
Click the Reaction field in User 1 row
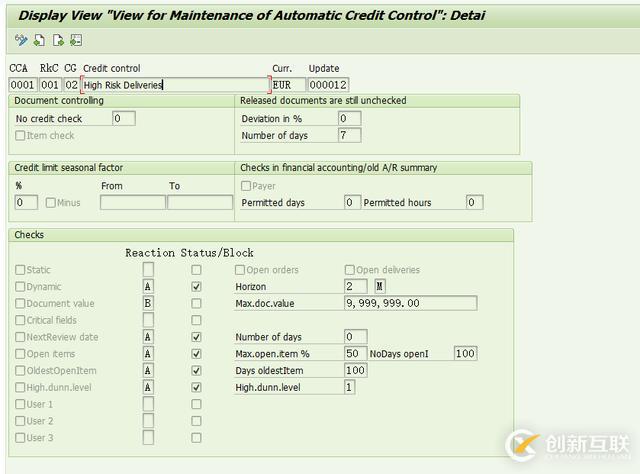point(149,404)
